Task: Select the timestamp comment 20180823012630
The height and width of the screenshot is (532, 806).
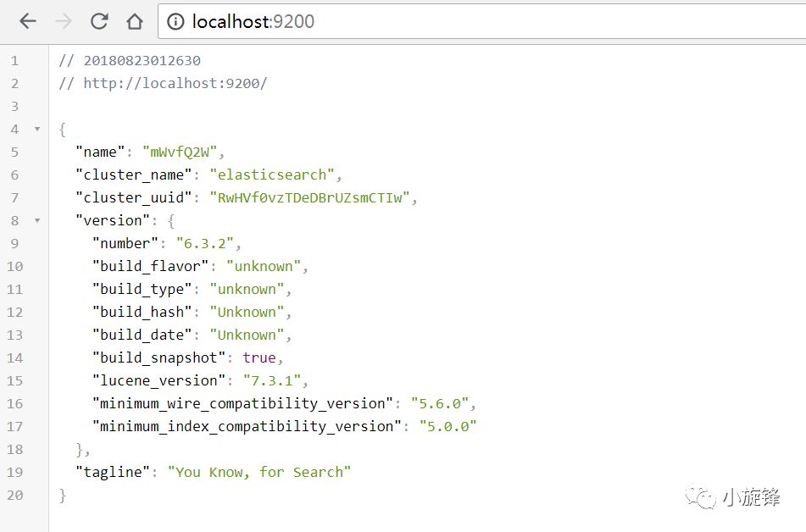Action: (142, 61)
